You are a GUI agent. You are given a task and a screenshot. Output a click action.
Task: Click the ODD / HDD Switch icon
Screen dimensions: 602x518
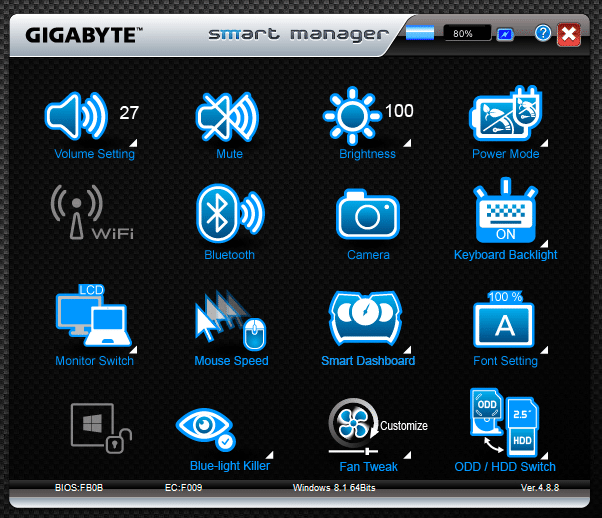(505, 422)
